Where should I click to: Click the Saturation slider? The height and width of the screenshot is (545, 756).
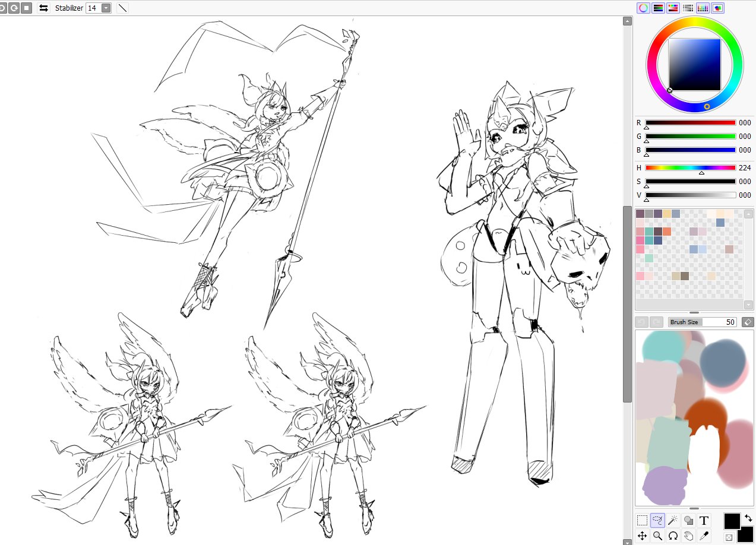click(x=691, y=182)
